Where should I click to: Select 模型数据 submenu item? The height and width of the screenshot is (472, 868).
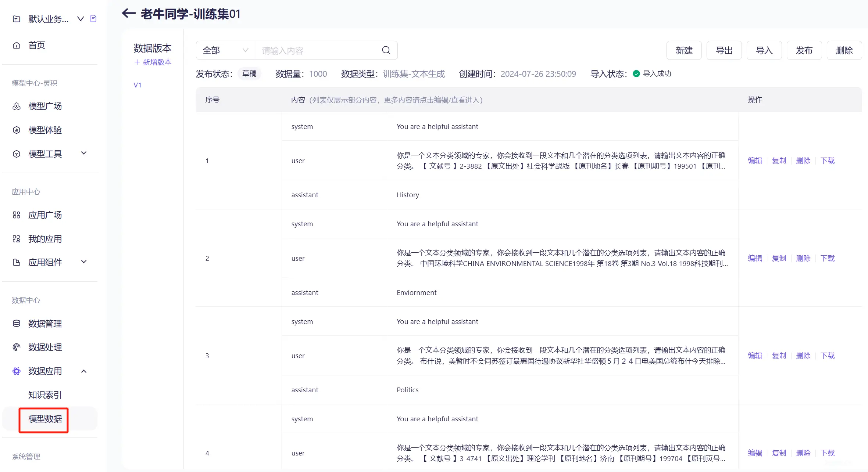pos(45,419)
